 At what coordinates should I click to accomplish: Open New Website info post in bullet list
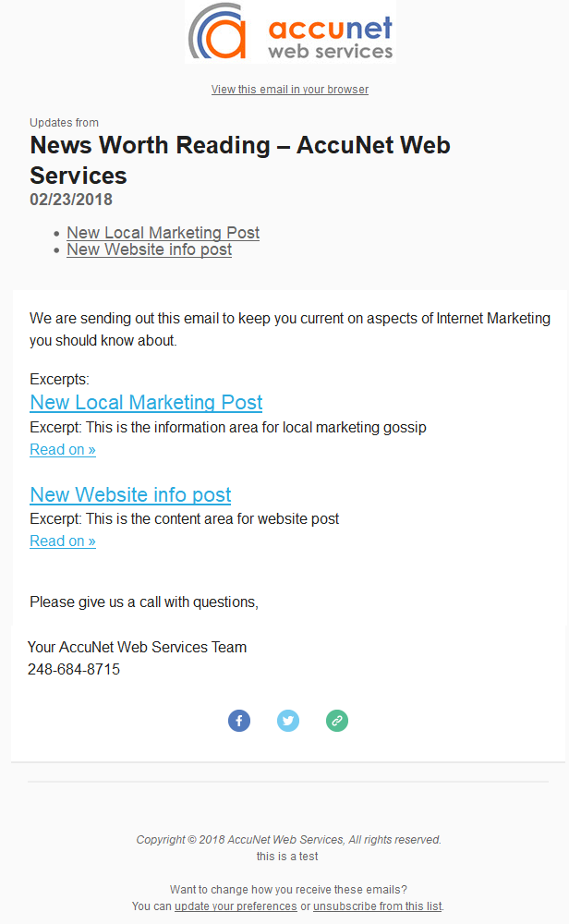point(149,249)
